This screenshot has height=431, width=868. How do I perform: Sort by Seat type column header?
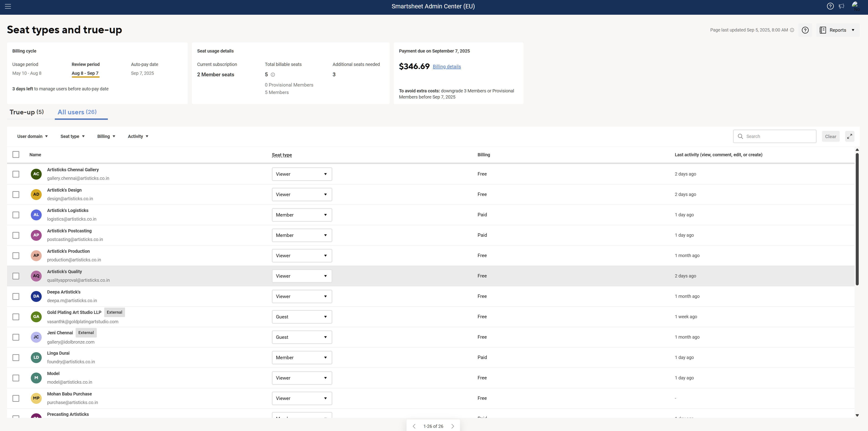[x=282, y=155]
